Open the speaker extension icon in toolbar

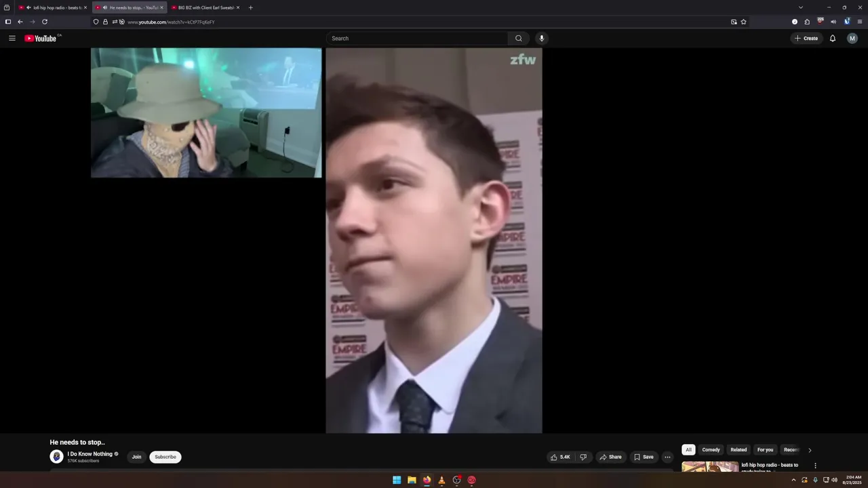[833, 22]
